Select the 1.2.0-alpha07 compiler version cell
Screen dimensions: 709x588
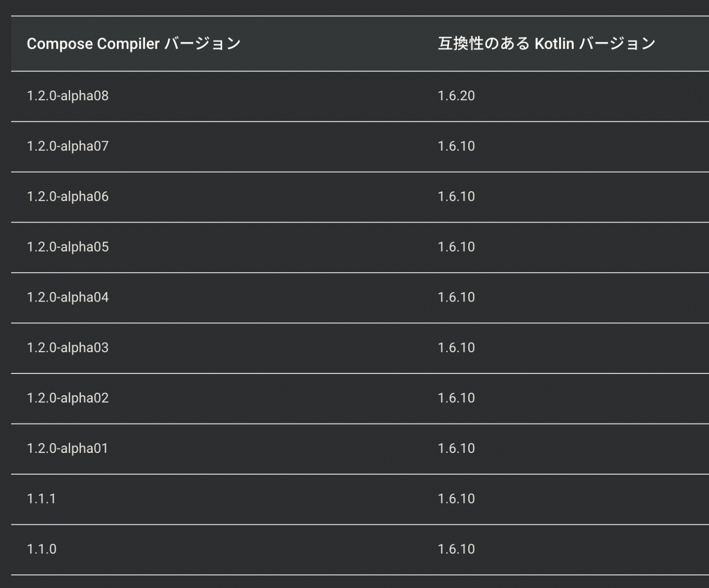(x=68, y=146)
